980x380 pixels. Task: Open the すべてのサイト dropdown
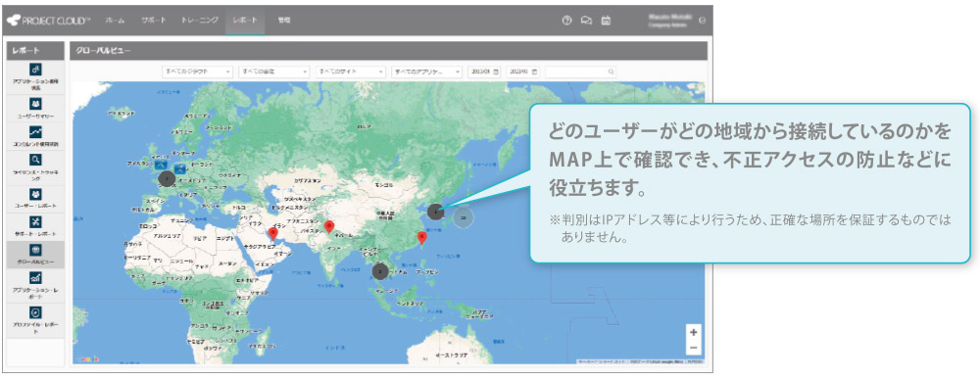[x=351, y=71]
